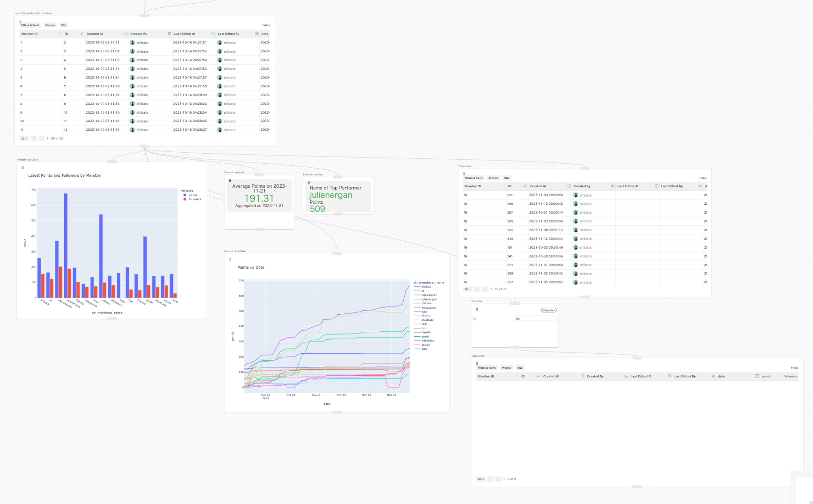
Task: Switch to Prompt tab in the middle-right table view
Action: click(493, 178)
